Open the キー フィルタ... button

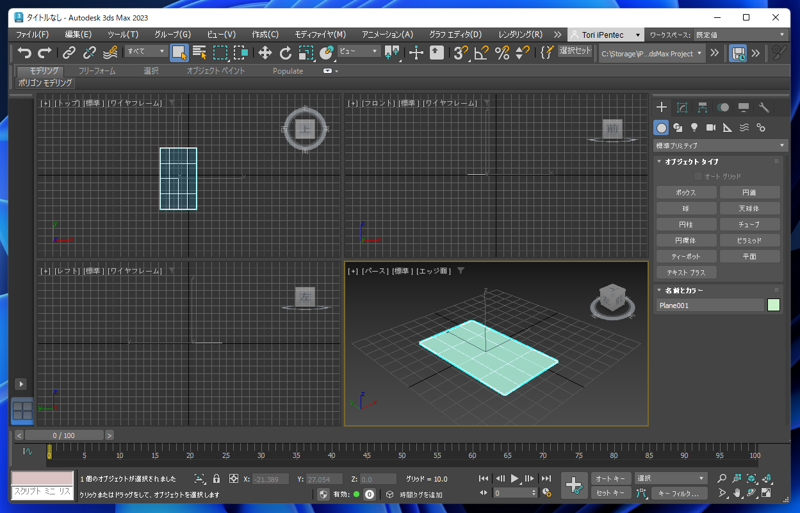point(678,493)
